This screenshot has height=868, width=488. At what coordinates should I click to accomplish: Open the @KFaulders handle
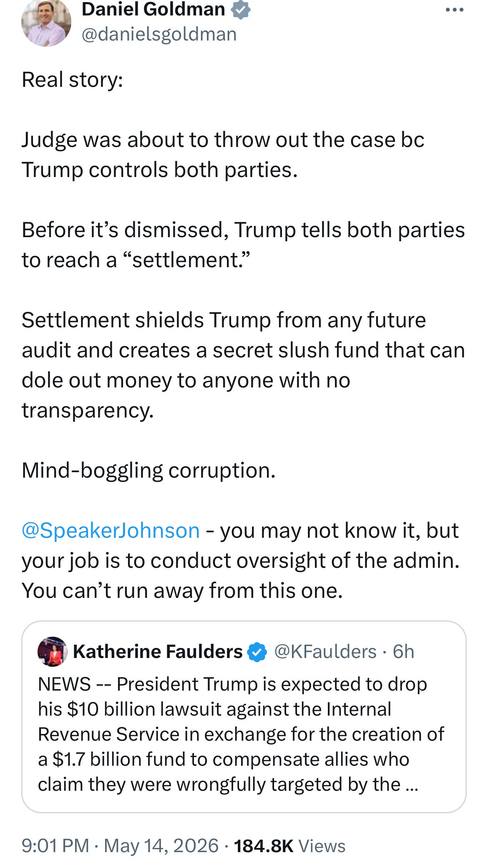click(x=325, y=652)
